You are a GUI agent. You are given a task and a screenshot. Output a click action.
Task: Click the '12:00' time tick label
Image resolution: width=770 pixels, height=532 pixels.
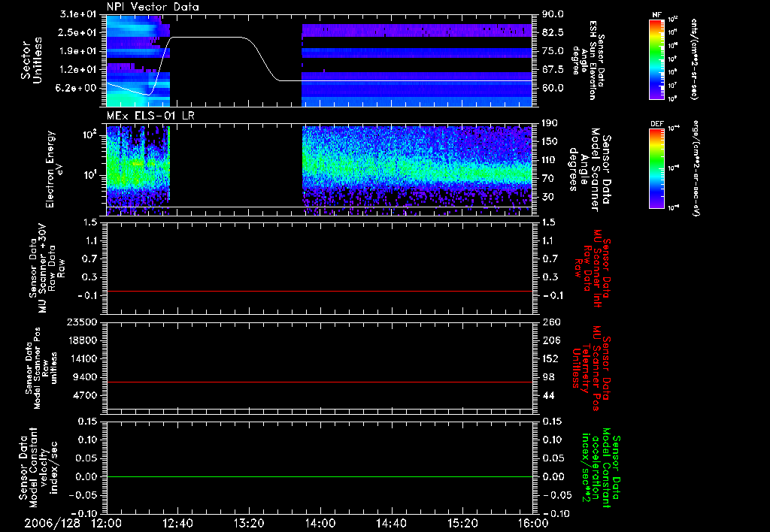coord(107,524)
